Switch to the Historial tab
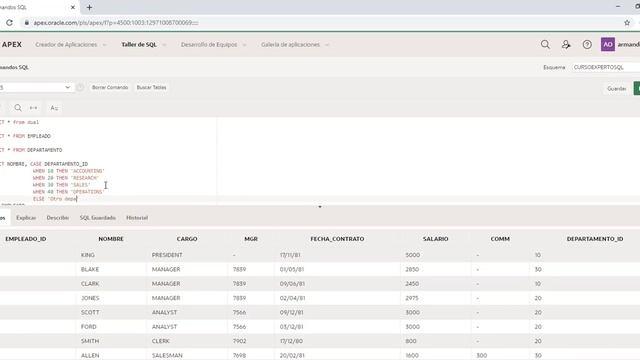This screenshot has width=640, height=360. click(x=137, y=218)
